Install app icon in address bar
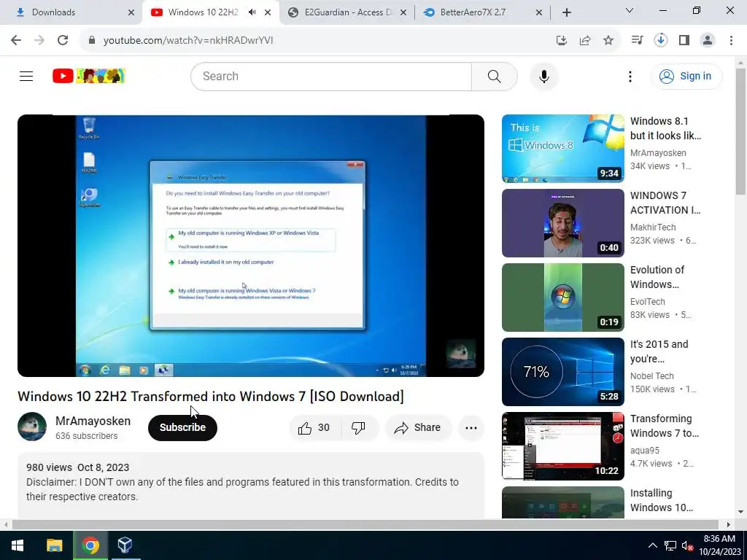This screenshot has height=560, width=747. [562, 41]
